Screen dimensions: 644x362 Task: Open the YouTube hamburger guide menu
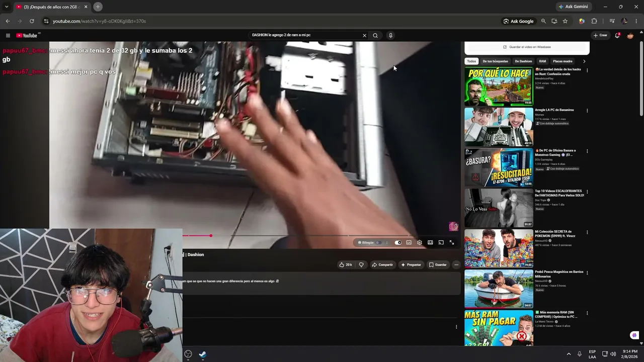[8, 36]
